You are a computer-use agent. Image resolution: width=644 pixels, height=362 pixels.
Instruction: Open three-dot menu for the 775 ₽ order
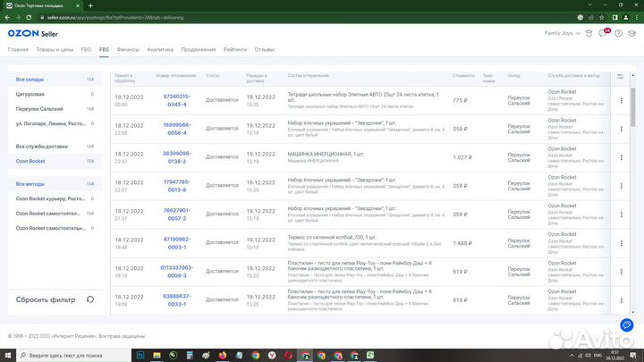point(620,100)
